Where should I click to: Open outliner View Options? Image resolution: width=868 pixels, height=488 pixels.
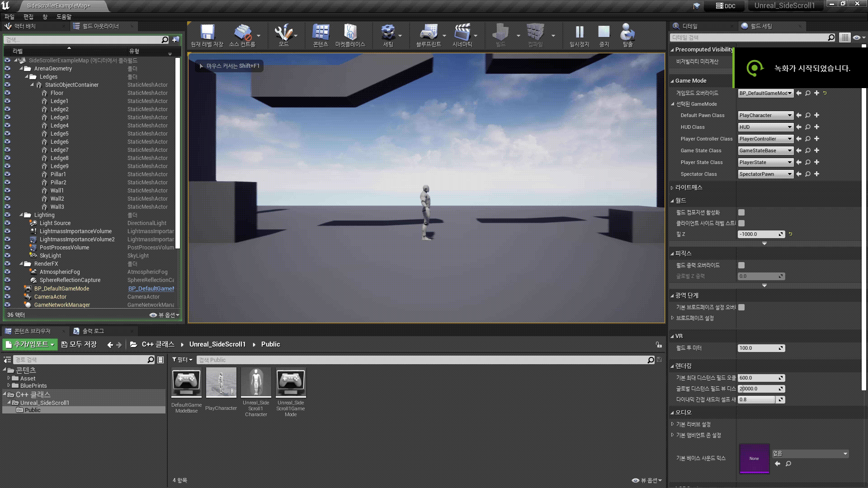(x=165, y=315)
